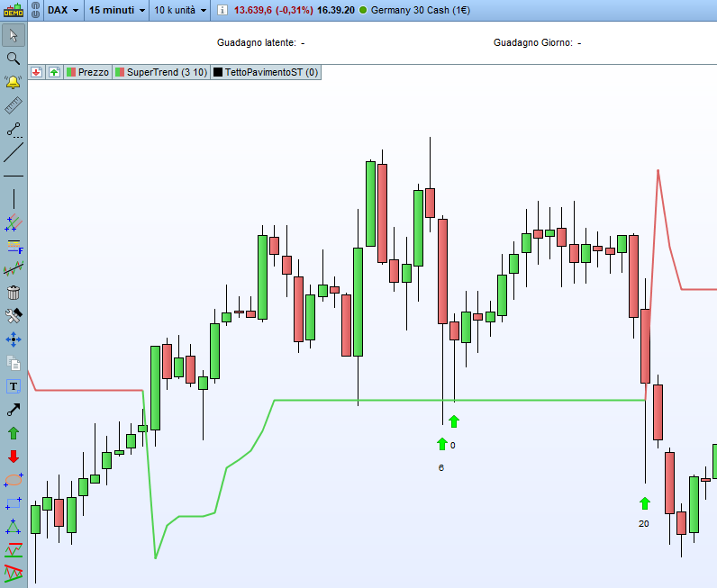Click the Germany 30 Cash (1€) label
The height and width of the screenshot is (588, 717).
click(x=421, y=10)
